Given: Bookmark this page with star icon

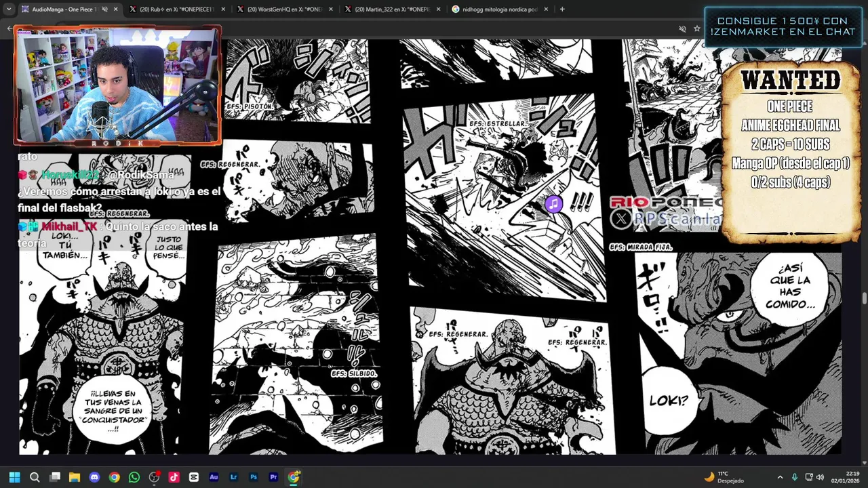Looking at the screenshot, I should [x=696, y=28].
